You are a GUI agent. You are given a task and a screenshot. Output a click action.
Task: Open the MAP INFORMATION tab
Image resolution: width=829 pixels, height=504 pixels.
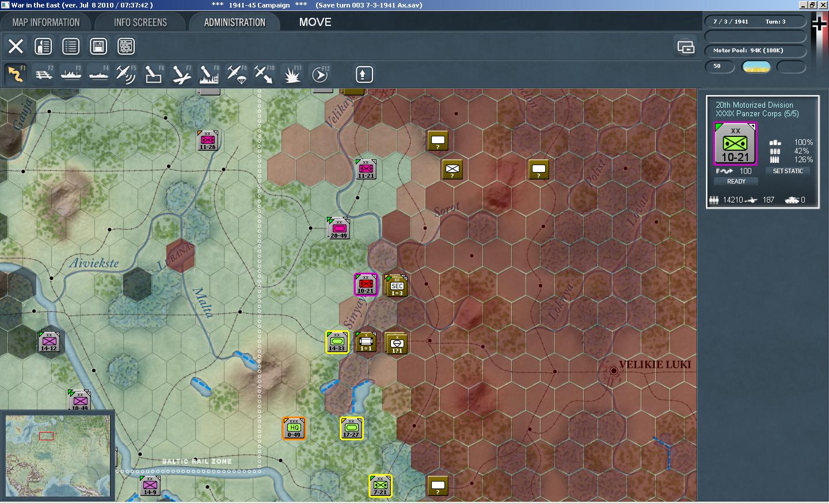click(46, 22)
